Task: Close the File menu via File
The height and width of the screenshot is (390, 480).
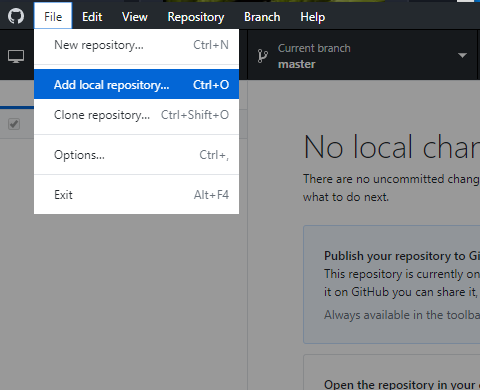Action: pyautogui.click(x=53, y=16)
